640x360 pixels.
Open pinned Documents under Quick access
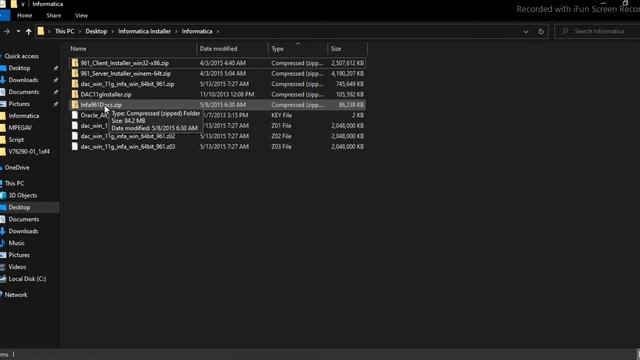click(x=24, y=92)
